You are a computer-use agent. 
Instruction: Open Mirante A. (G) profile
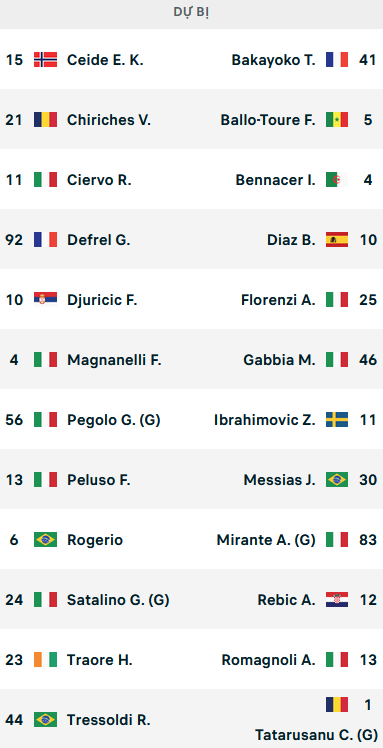266,540
